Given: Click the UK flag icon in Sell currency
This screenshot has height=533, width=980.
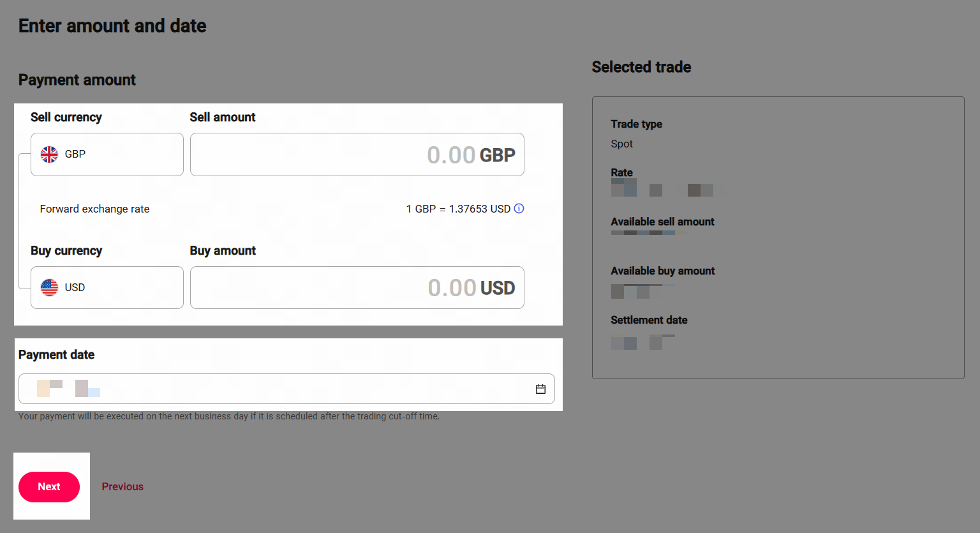Looking at the screenshot, I should coord(49,154).
